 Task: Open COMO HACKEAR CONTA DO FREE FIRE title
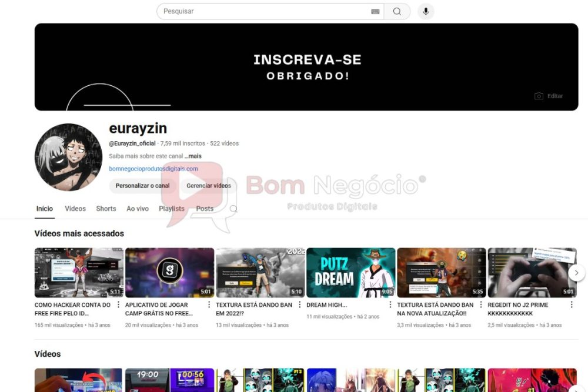[73, 309]
